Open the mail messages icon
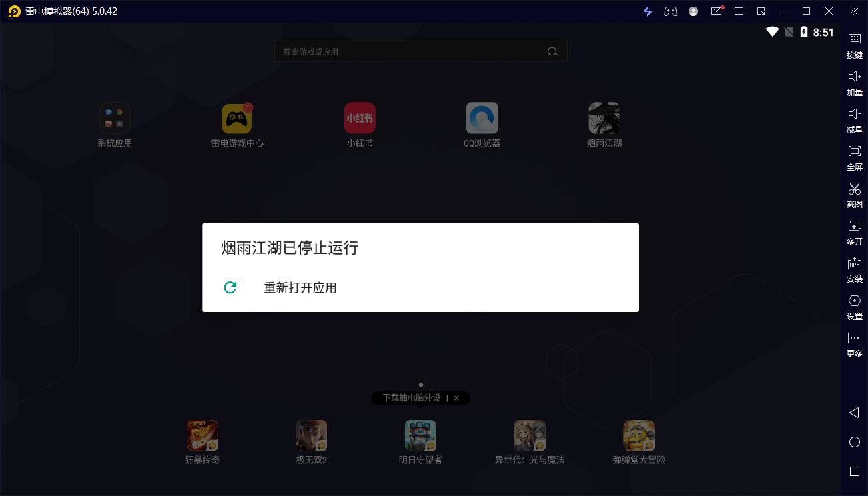The width and height of the screenshot is (868, 496). pyautogui.click(x=716, y=11)
